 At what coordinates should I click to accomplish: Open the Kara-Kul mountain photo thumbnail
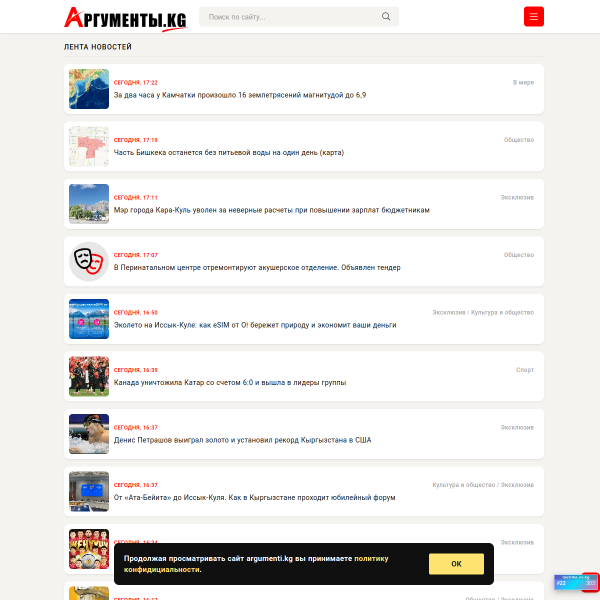tap(89, 204)
